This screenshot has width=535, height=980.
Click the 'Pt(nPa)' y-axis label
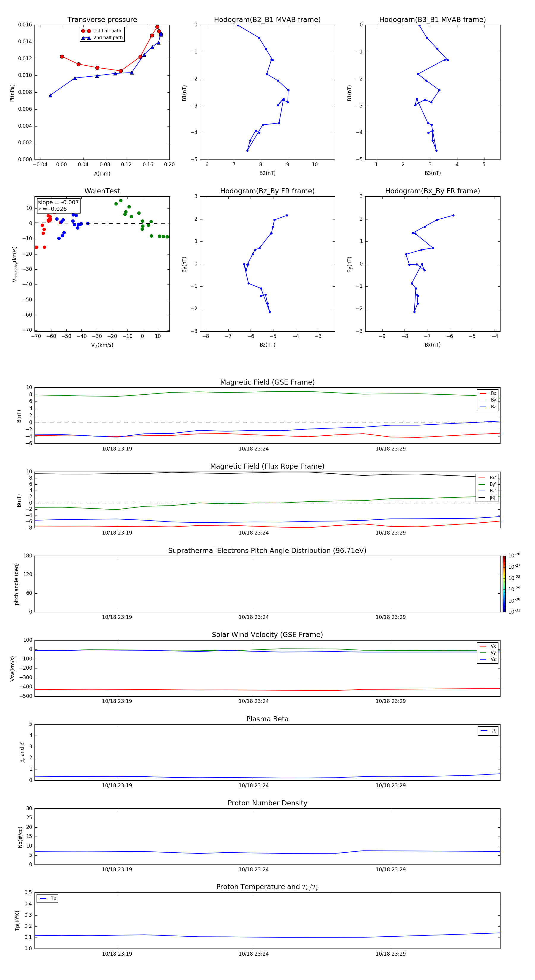coord(12,92)
